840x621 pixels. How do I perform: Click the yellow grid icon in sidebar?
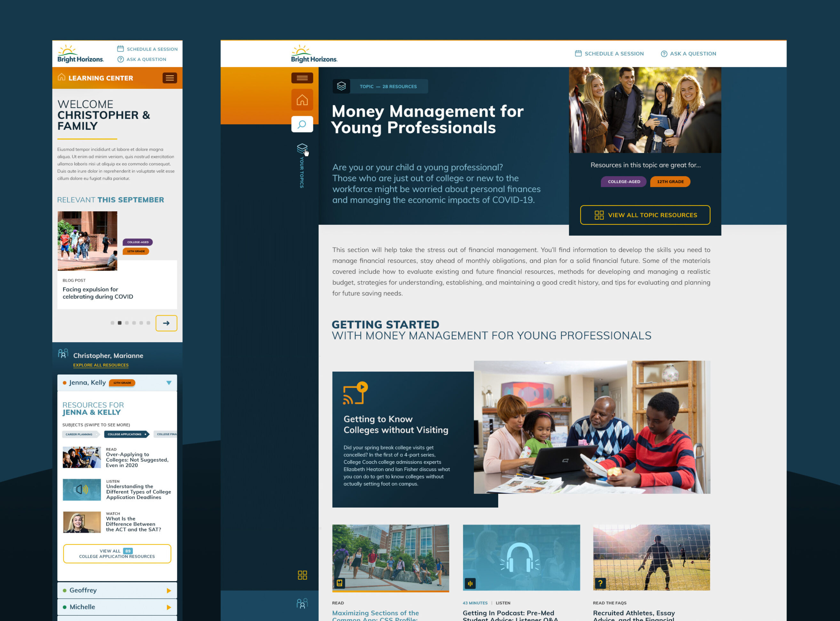(302, 575)
